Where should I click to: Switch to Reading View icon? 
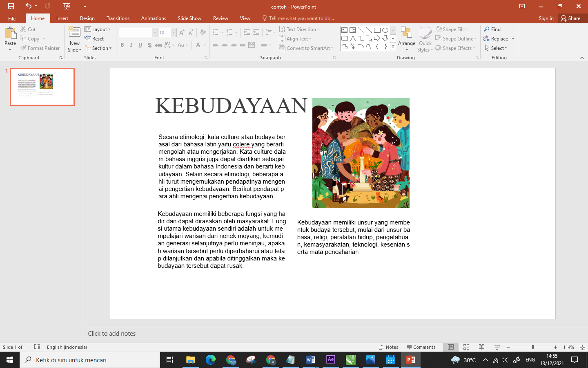pyautogui.click(x=482, y=347)
